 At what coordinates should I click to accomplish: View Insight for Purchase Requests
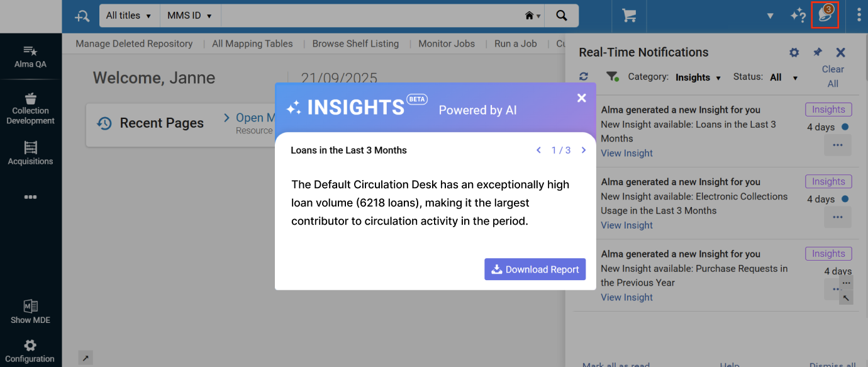626,297
